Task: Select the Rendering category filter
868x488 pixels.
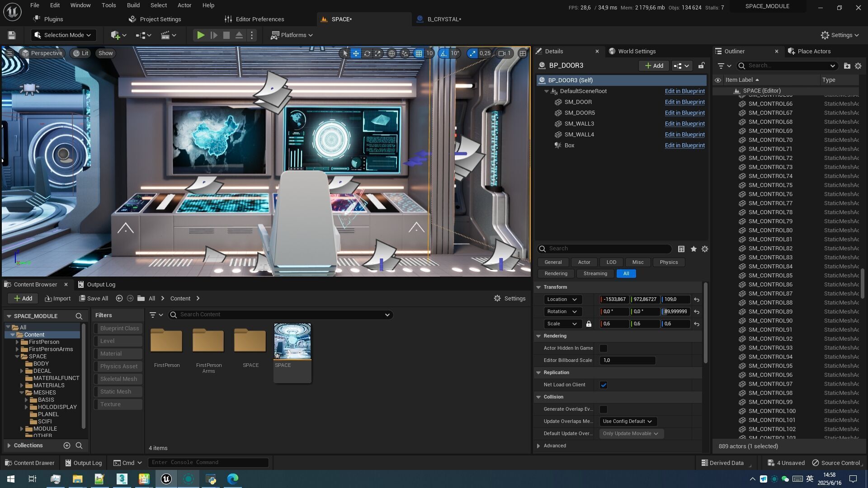Action: 556,273
